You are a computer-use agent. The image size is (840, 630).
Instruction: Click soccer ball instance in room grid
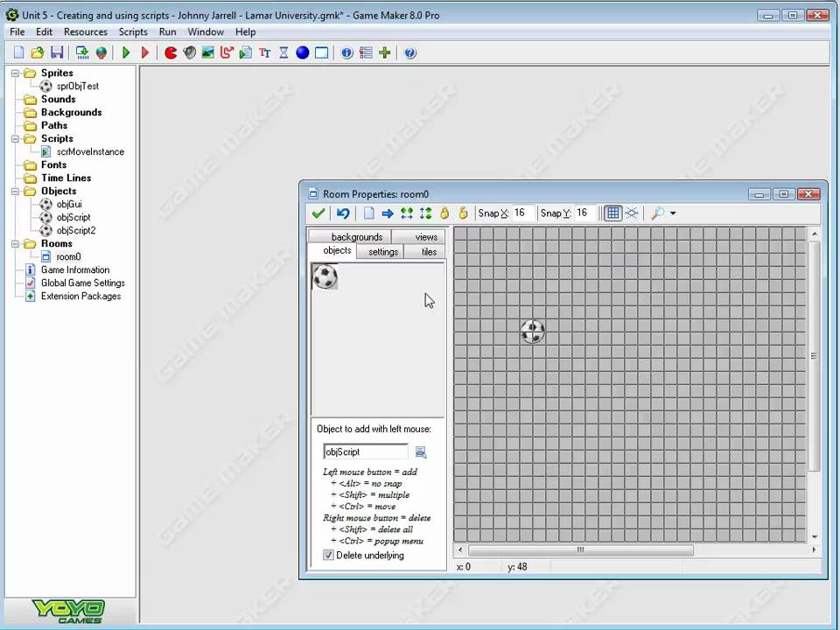[x=533, y=332]
